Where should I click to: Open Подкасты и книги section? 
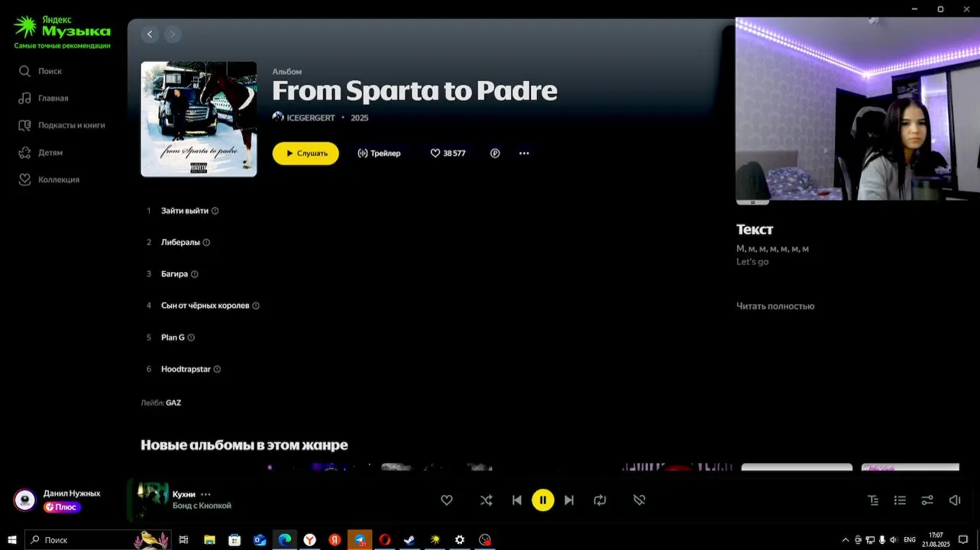tap(62, 125)
